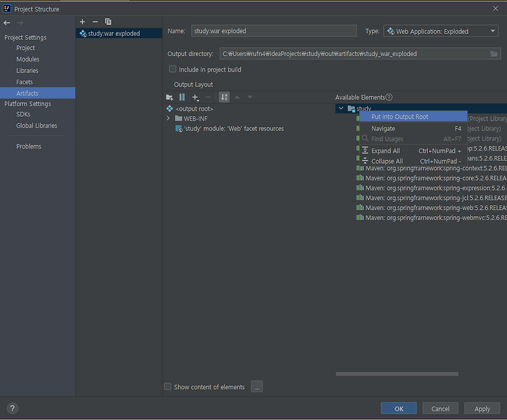Select the study module folder icon
507x420 pixels.
pos(351,109)
